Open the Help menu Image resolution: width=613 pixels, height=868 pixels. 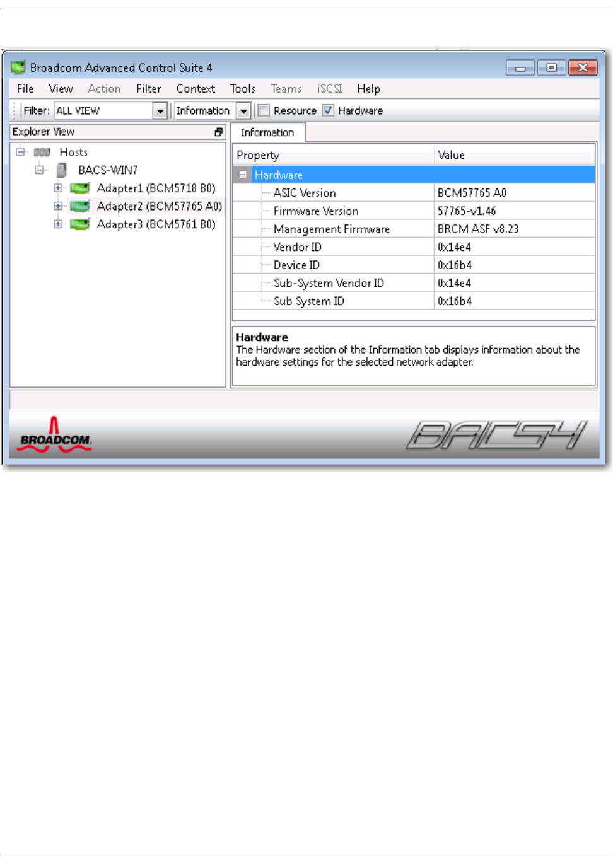point(368,89)
